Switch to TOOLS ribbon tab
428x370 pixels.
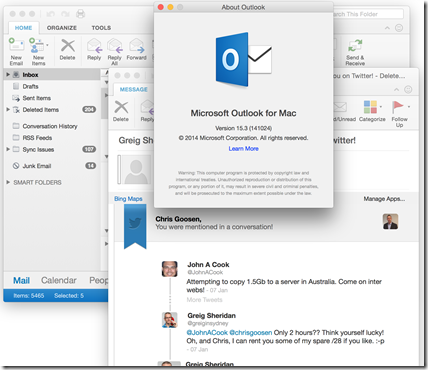pyautogui.click(x=101, y=28)
